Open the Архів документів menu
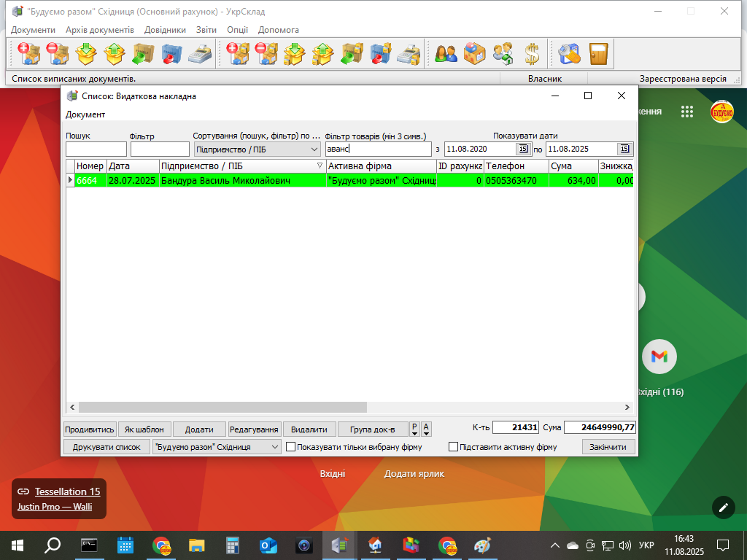This screenshot has width=747, height=560. 99,29
